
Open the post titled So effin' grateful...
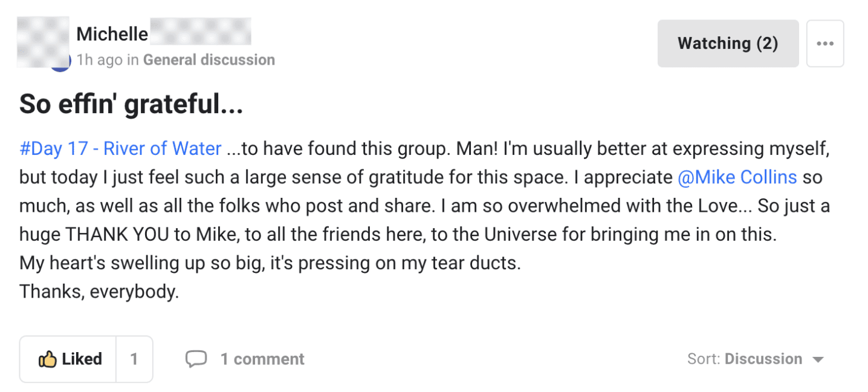(x=131, y=105)
